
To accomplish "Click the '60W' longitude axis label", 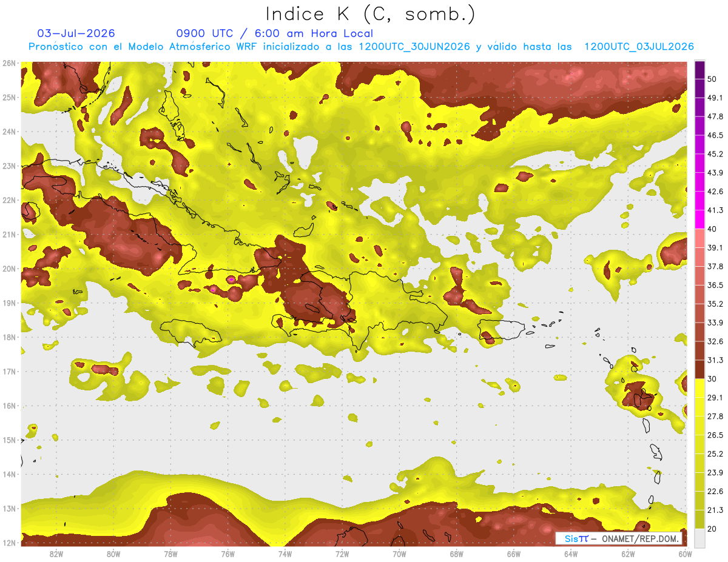I will tap(685, 554).
